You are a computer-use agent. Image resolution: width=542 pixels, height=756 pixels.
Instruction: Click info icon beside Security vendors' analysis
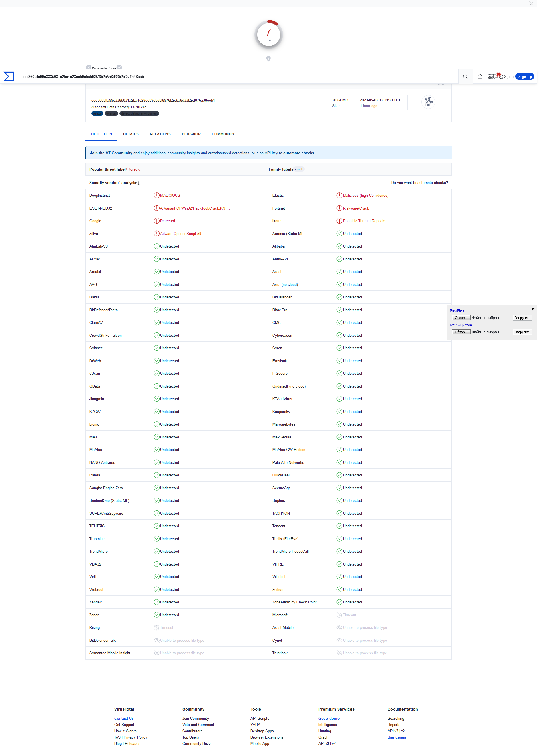(x=138, y=183)
